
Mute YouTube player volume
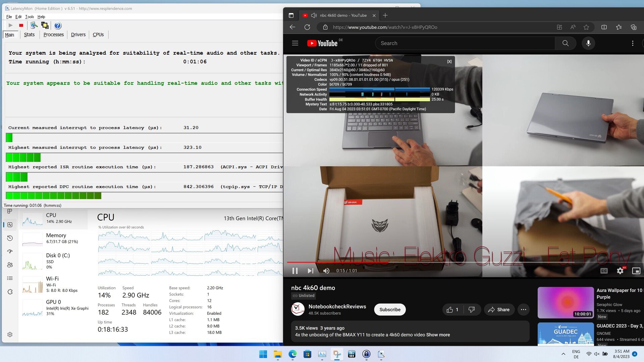click(326, 270)
